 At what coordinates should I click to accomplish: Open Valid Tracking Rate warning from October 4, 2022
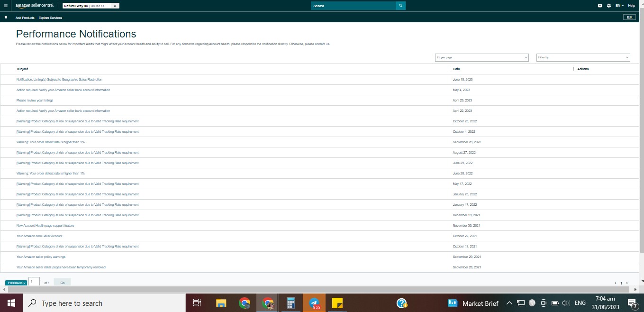78,132
